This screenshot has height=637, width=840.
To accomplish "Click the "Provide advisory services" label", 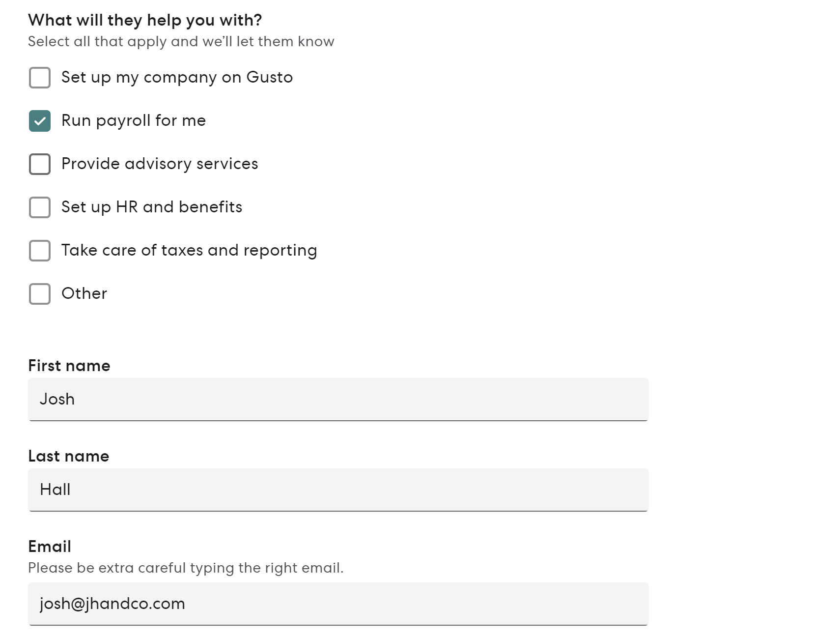I will pos(160,164).
